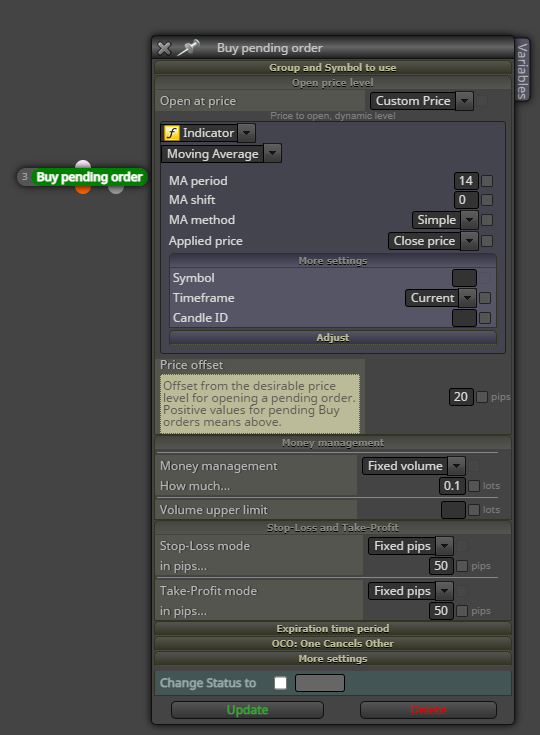Click the Price offset value field
The width and height of the screenshot is (540, 735).
pos(461,397)
